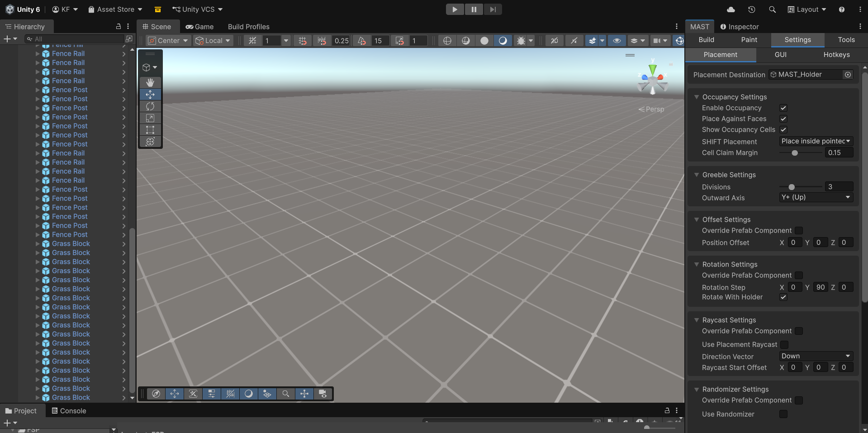Open the SHIFT Placement dropdown
This screenshot has height=433, width=868.
pos(816,141)
